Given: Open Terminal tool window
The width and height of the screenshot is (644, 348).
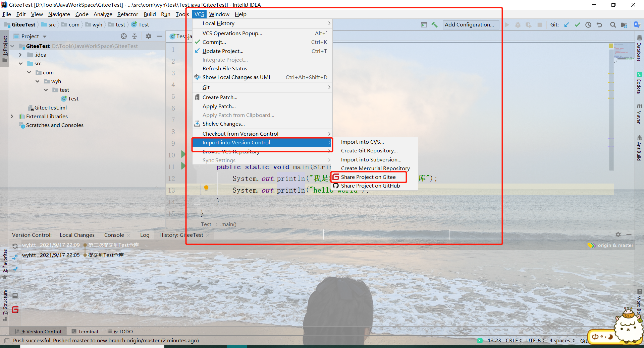Looking at the screenshot, I should (85, 332).
